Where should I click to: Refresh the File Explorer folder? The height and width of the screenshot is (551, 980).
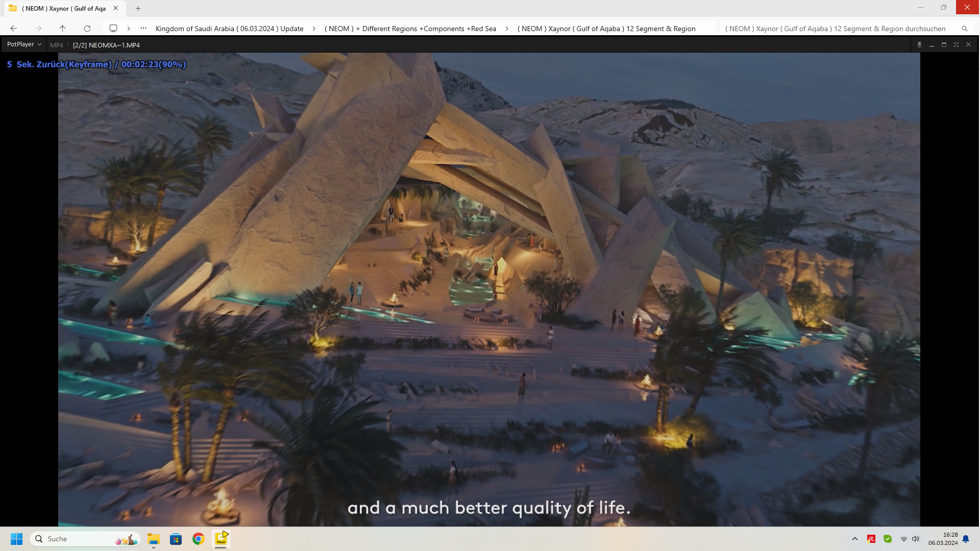tap(87, 29)
